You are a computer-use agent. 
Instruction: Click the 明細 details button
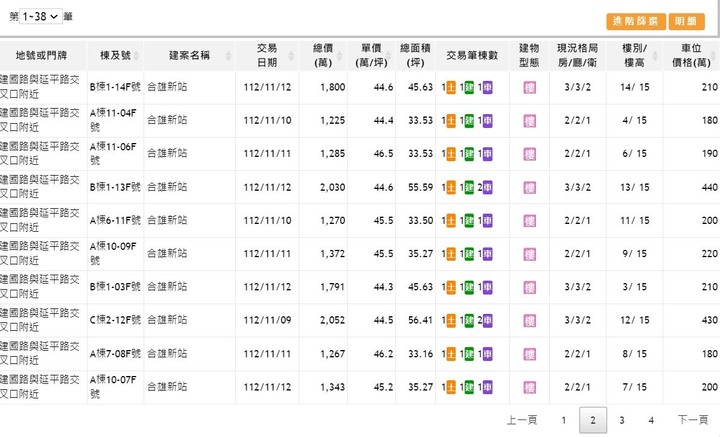pyautogui.click(x=686, y=21)
